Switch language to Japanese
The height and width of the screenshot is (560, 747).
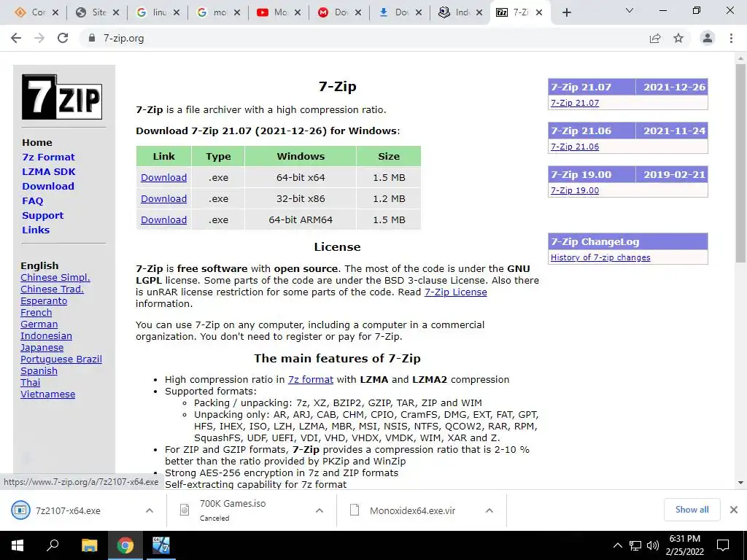[42, 347]
